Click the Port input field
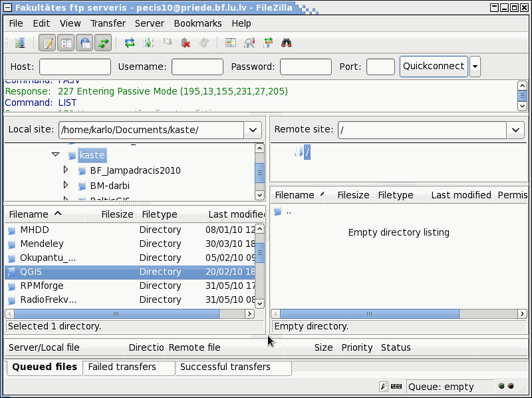Viewport: 532px width, 398px height. [x=380, y=67]
